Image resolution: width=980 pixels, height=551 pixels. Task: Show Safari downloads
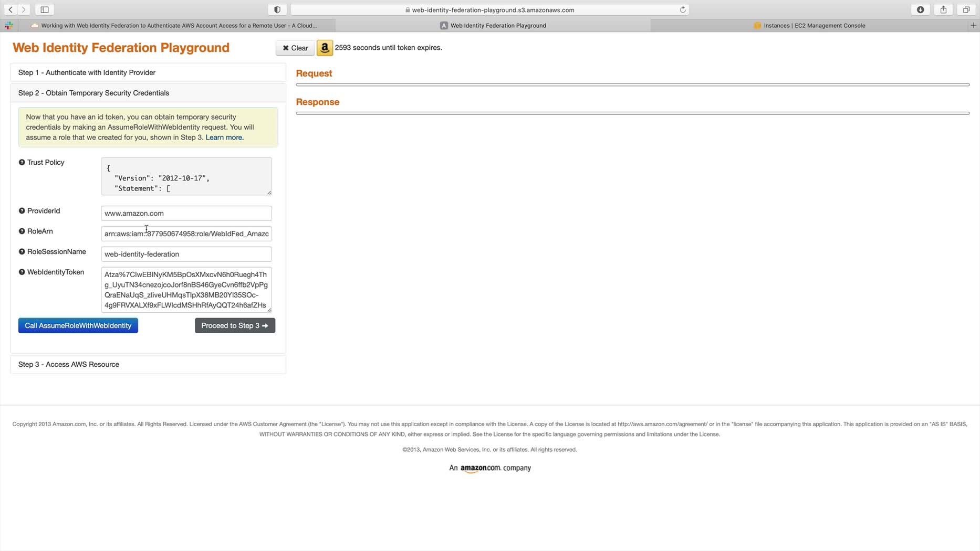(x=921, y=9)
